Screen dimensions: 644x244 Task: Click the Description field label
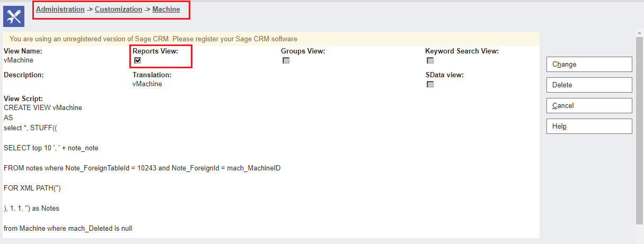24,75
